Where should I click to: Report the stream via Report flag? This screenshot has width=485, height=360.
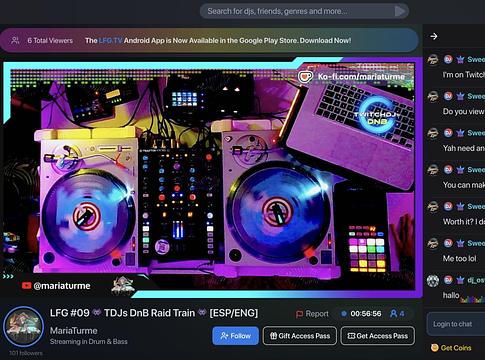point(312,314)
